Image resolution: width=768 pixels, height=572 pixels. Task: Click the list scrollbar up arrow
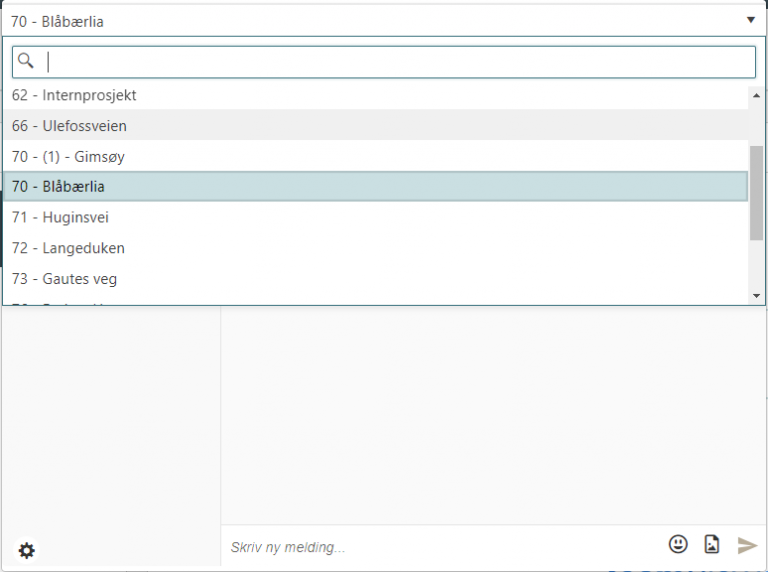(x=757, y=95)
